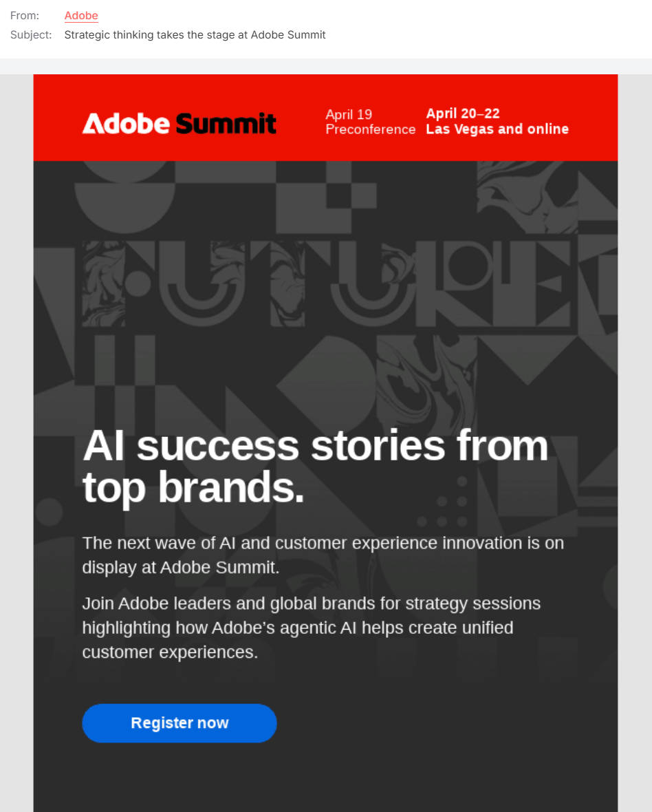Click the From: field label
Image resolution: width=652 pixels, height=812 pixels.
[x=25, y=15]
